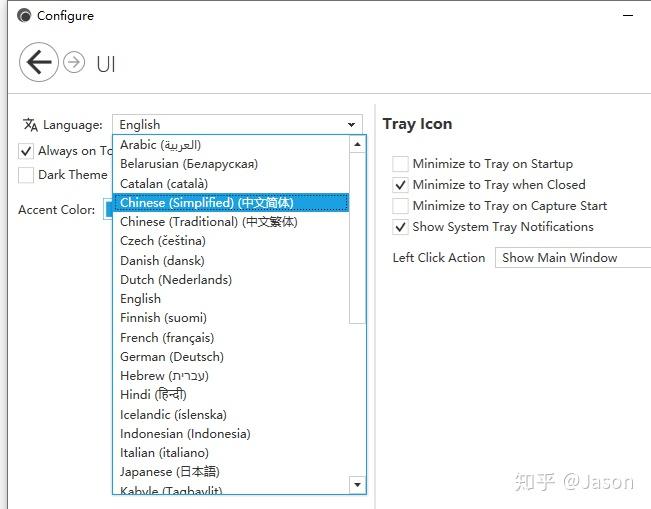Viewport: 651px width, 509px height.
Task: Select French (français) in the list
Action: click(x=167, y=338)
